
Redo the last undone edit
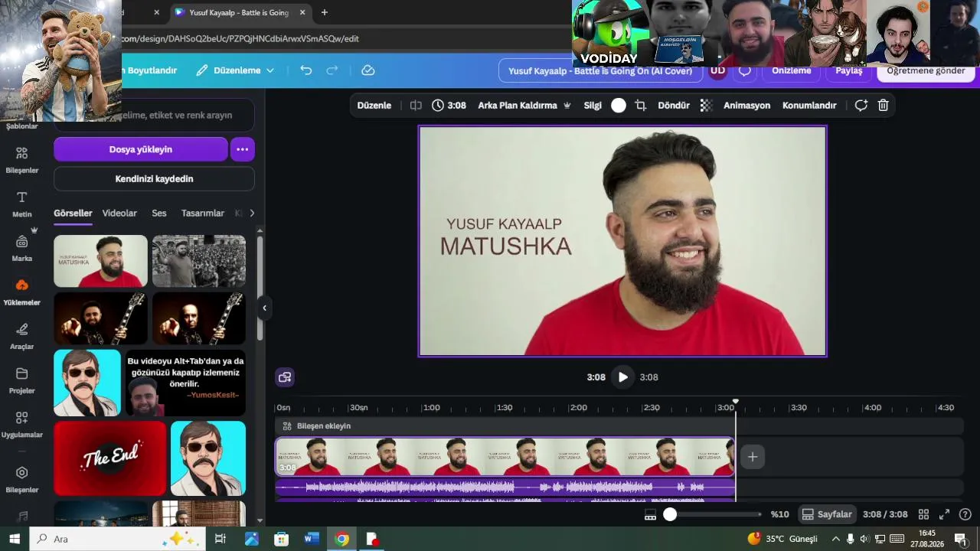point(332,70)
